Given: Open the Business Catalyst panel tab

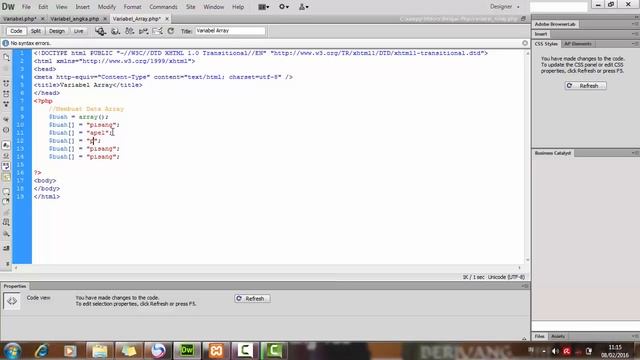Looking at the screenshot, I should (553, 153).
